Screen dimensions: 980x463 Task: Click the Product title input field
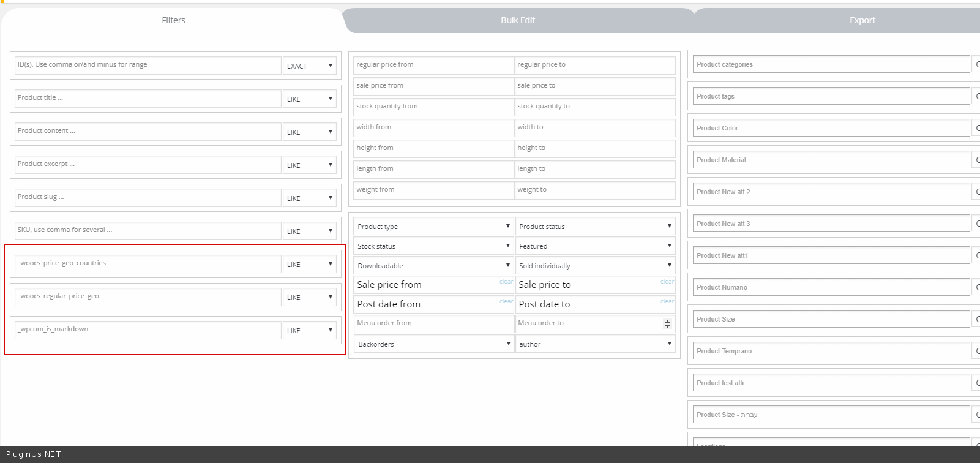pos(147,98)
